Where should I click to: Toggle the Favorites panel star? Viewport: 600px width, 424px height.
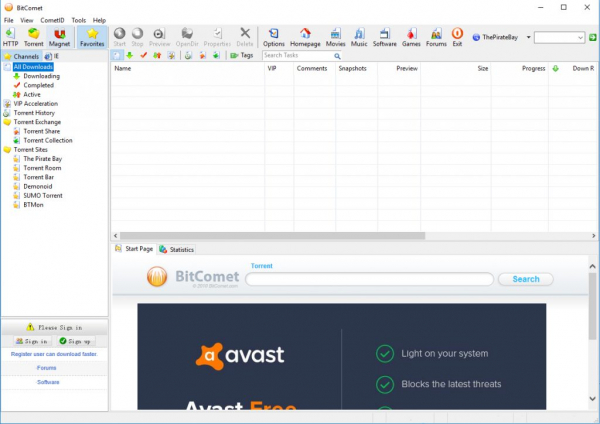point(92,37)
